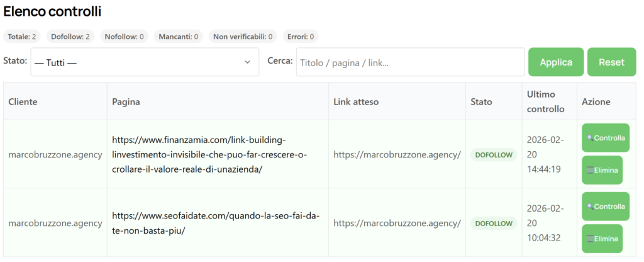
Task: Select the Totale: 2 badge
Action: [22, 37]
